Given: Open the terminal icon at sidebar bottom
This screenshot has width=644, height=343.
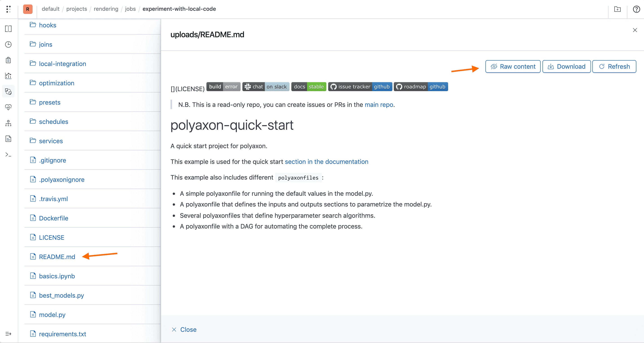Looking at the screenshot, I should pyautogui.click(x=8, y=155).
